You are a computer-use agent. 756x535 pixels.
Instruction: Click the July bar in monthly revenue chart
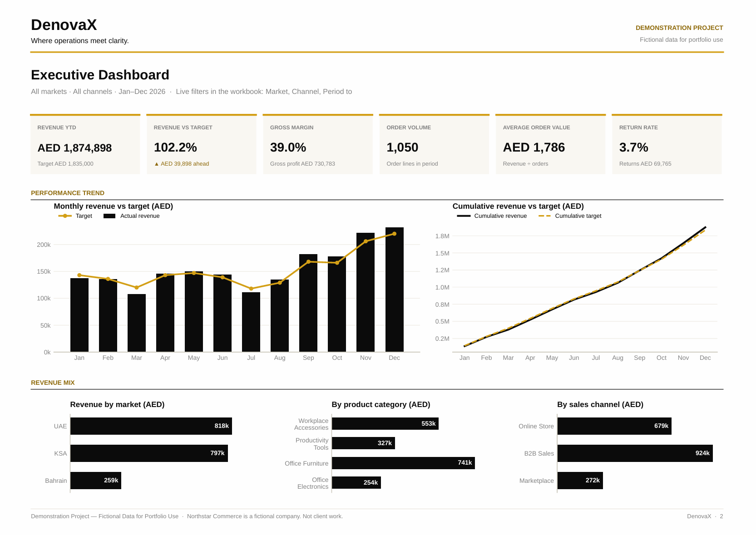(x=251, y=322)
